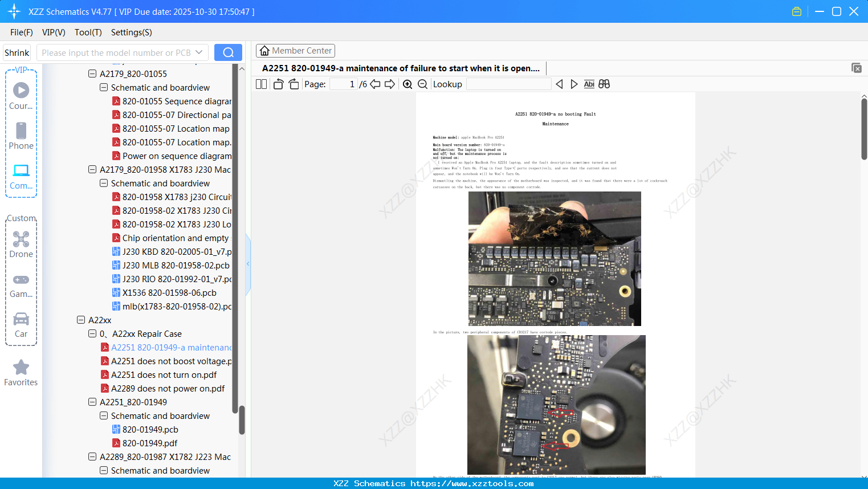Open J230 MLB 820-01958-02.pcb file
This screenshot has width=868, height=489.
pyautogui.click(x=171, y=265)
